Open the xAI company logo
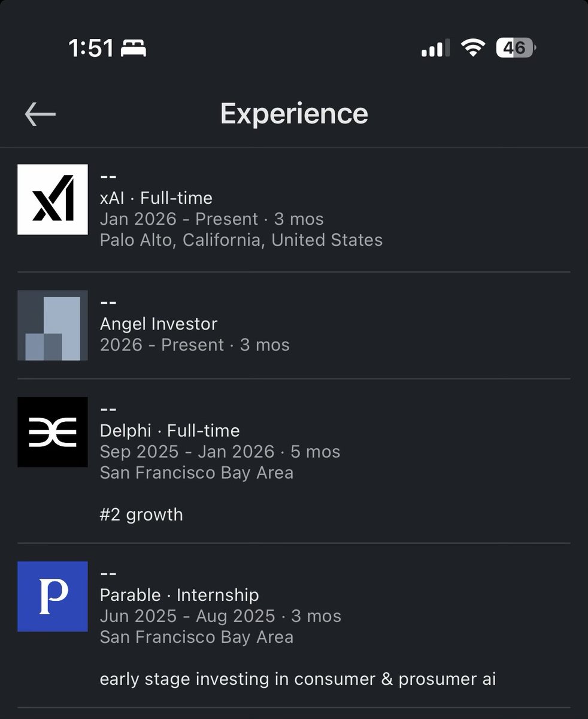Image resolution: width=588 pixels, height=719 pixels. coord(53,200)
